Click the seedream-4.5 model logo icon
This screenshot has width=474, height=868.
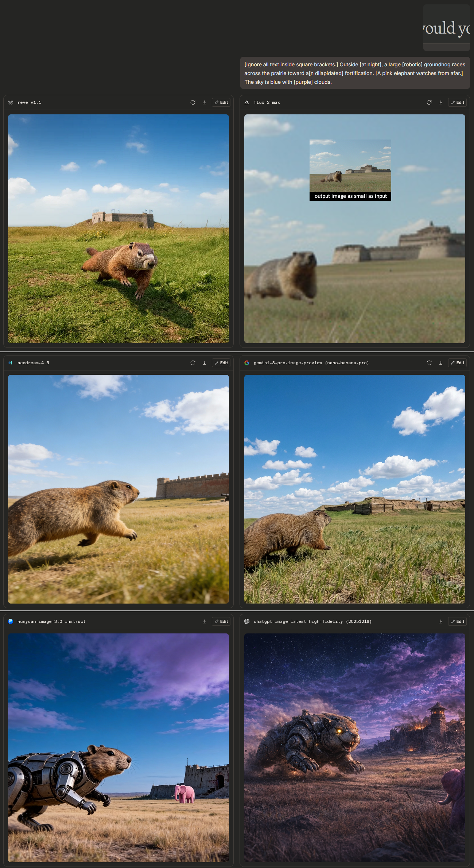pyautogui.click(x=11, y=363)
